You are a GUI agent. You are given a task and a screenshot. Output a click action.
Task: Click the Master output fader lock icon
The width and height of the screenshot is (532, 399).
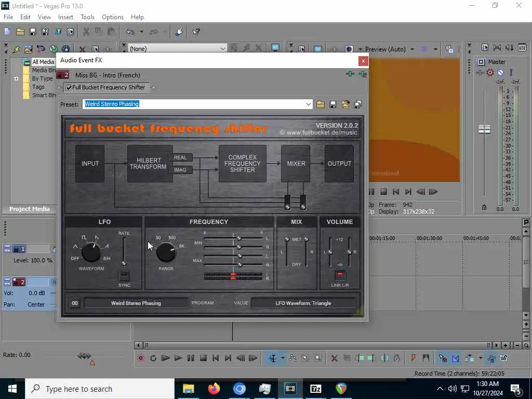(x=484, y=207)
